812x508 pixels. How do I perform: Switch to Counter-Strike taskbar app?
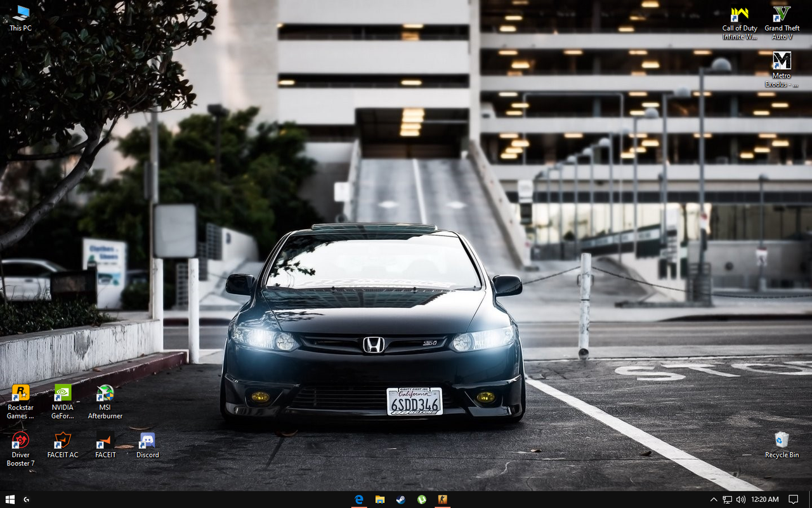click(x=442, y=500)
